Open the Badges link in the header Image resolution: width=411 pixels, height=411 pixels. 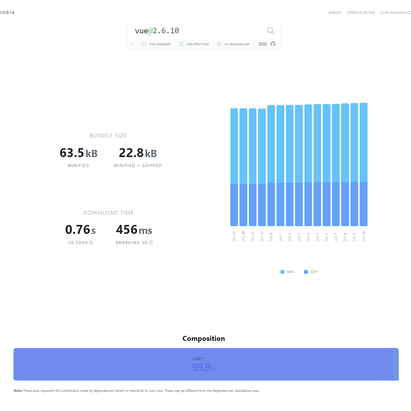(x=335, y=13)
